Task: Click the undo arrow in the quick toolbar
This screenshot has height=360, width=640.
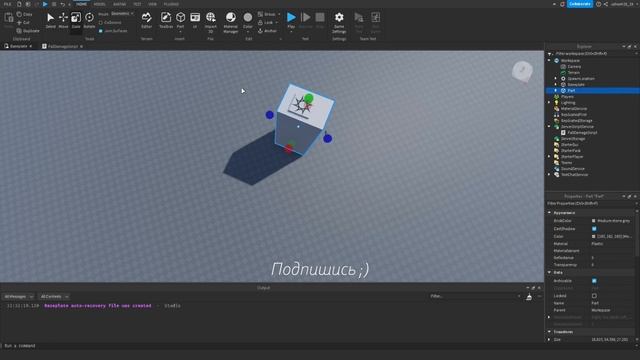Action: (62, 4)
